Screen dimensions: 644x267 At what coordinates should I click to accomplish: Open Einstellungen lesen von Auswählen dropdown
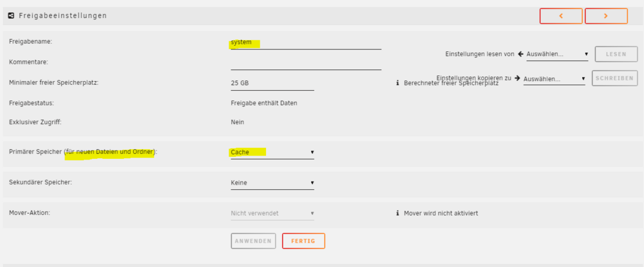coord(557,54)
